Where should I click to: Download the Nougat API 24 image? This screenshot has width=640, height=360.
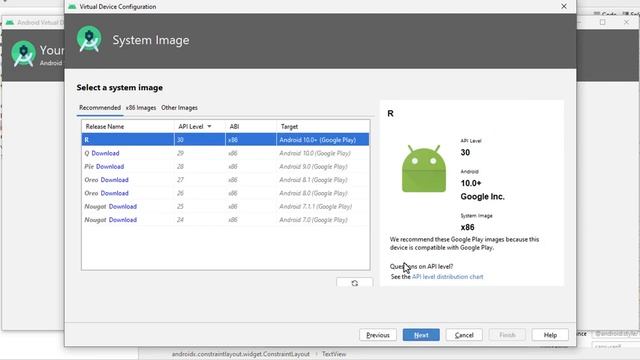[x=122, y=220]
